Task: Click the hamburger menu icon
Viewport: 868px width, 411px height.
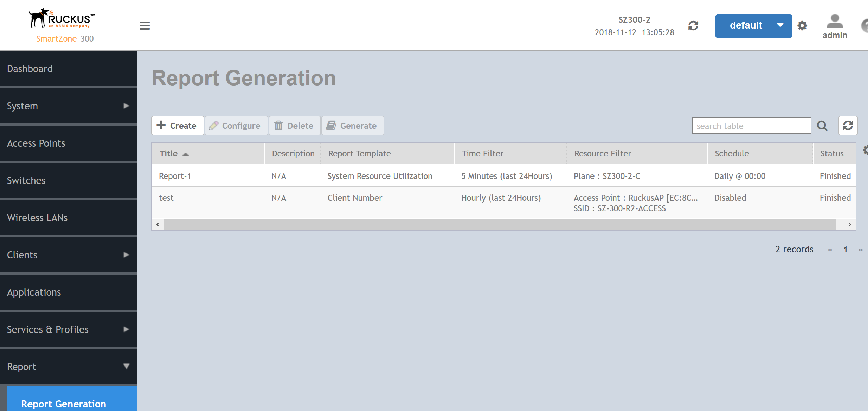Action: click(x=145, y=26)
